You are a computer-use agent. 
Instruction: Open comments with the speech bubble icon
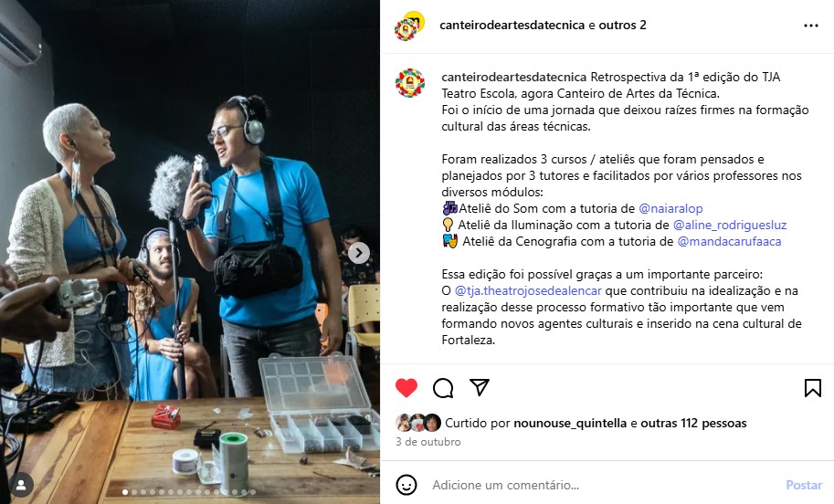[x=442, y=388]
